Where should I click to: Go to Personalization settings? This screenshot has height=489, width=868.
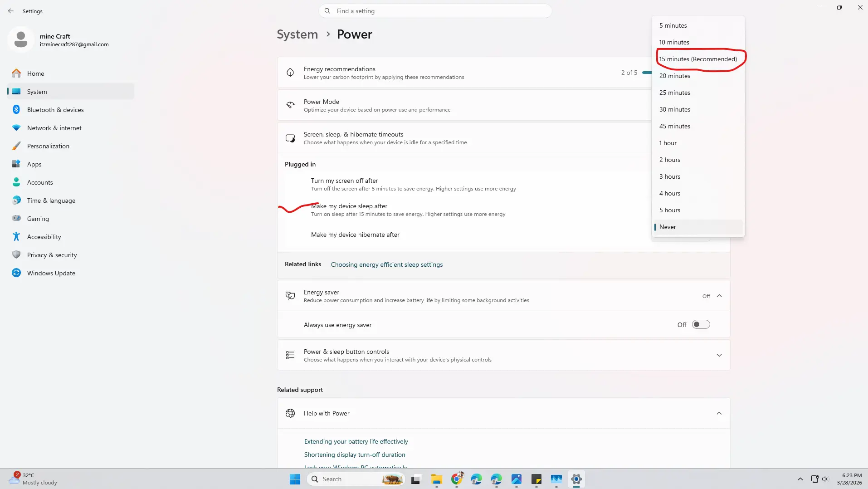tap(48, 146)
